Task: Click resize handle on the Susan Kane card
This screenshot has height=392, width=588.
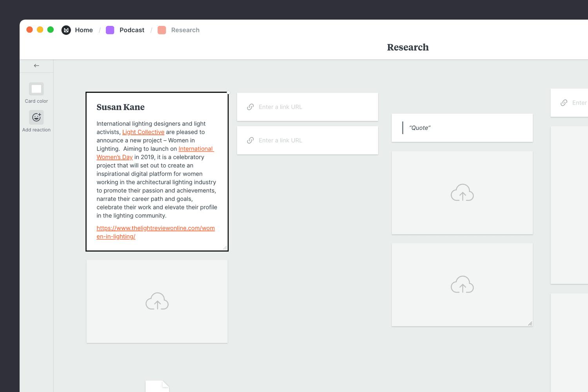Action: (x=225, y=247)
